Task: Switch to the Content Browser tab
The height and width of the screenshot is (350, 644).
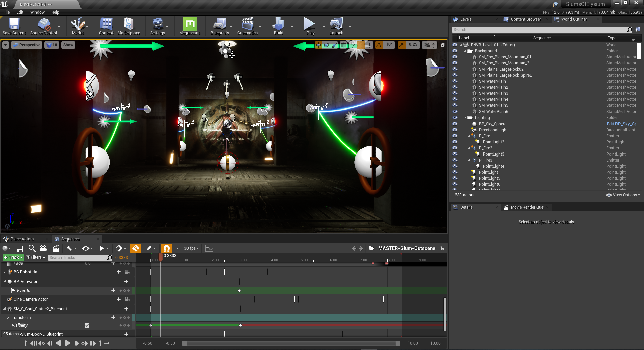Action: [525, 19]
